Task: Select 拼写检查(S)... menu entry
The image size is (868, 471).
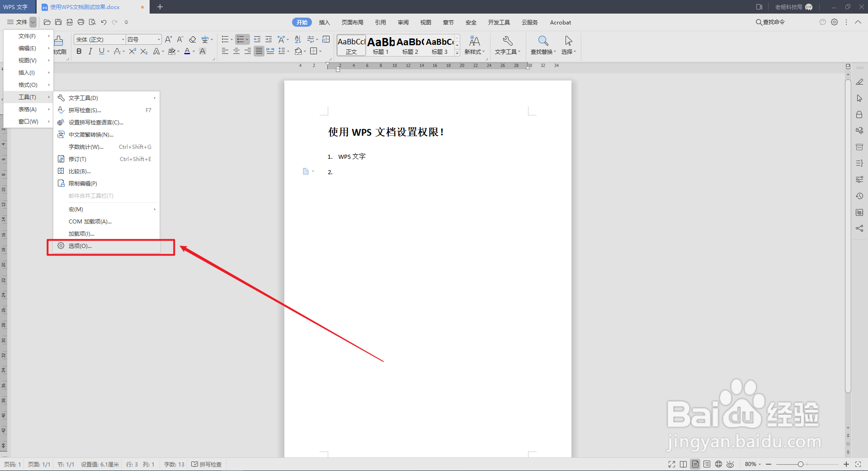Action: [x=107, y=110]
